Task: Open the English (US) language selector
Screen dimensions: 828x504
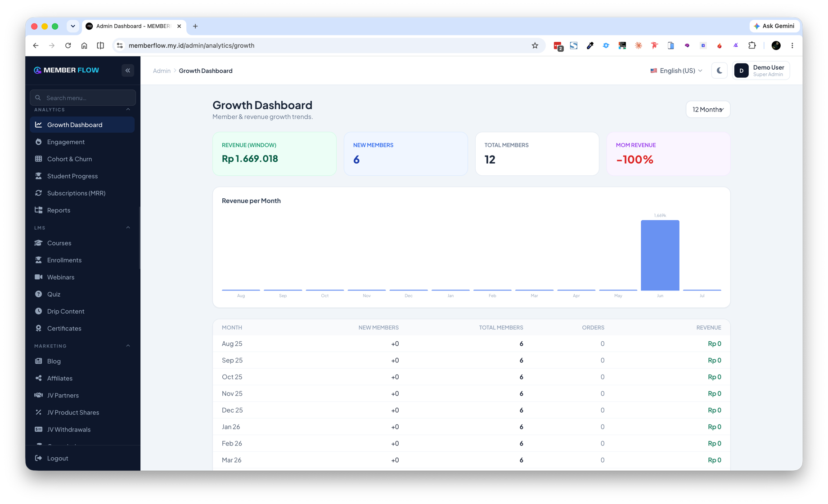Action: (x=676, y=71)
